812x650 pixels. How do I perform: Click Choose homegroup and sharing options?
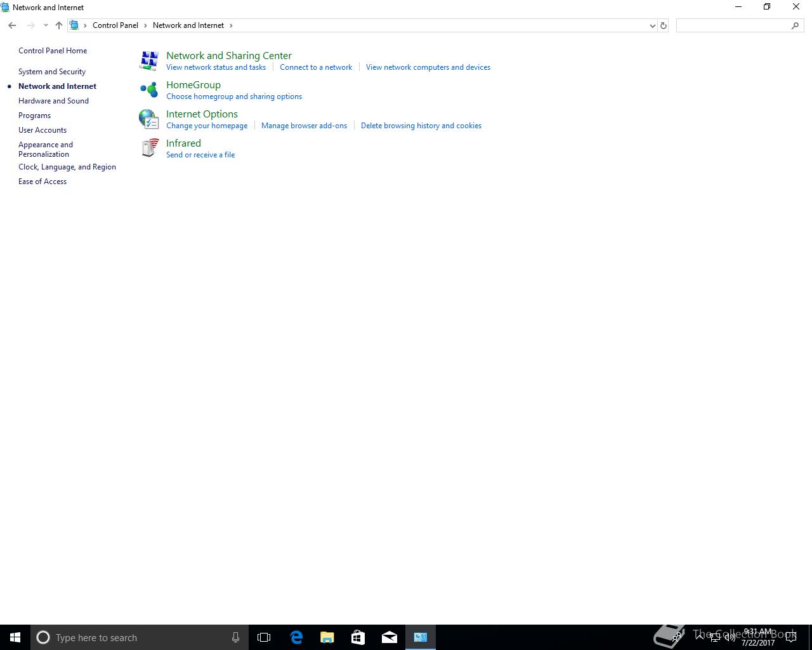[x=234, y=96]
